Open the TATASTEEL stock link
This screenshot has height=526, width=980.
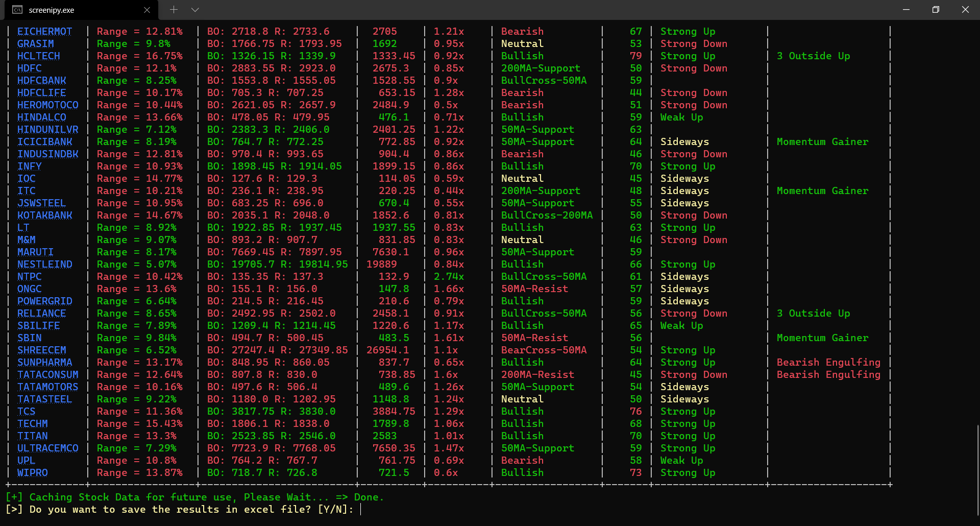pyautogui.click(x=45, y=399)
